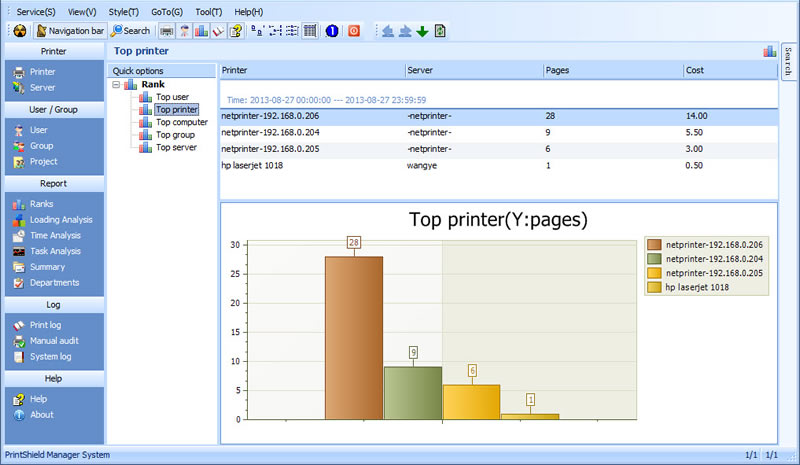This screenshot has width=800, height=465.
Task: Click the Loading Analysis icon in sidebar
Action: click(19, 220)
